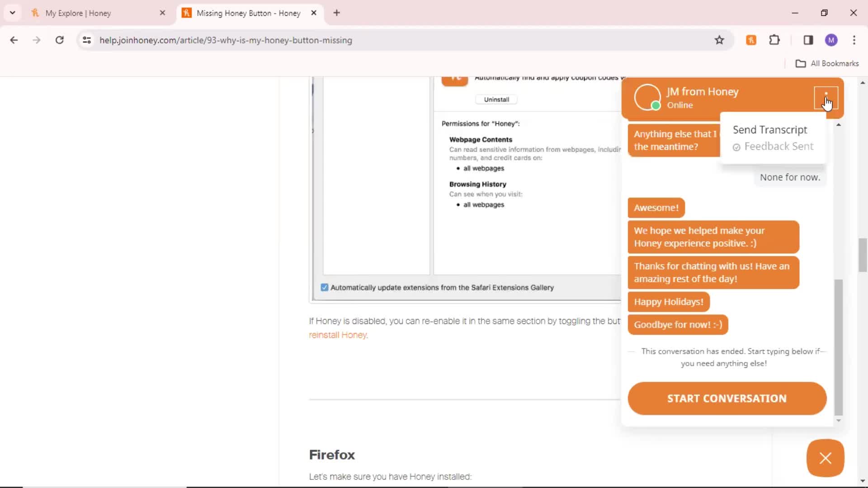Toggle Browsing History permission visibility
Screen dimensions: 868x488
[477, 183]
